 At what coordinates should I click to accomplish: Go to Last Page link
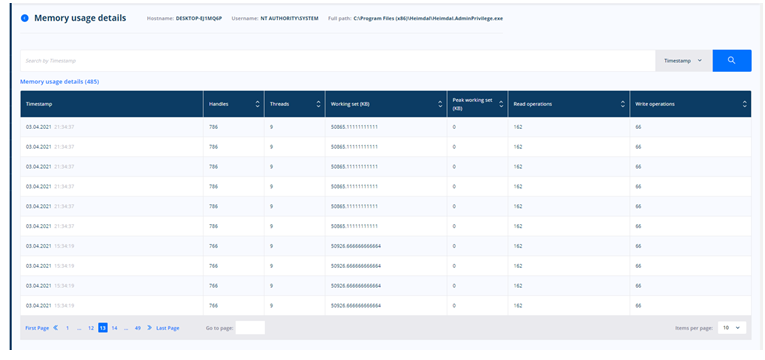pos(168,328)
